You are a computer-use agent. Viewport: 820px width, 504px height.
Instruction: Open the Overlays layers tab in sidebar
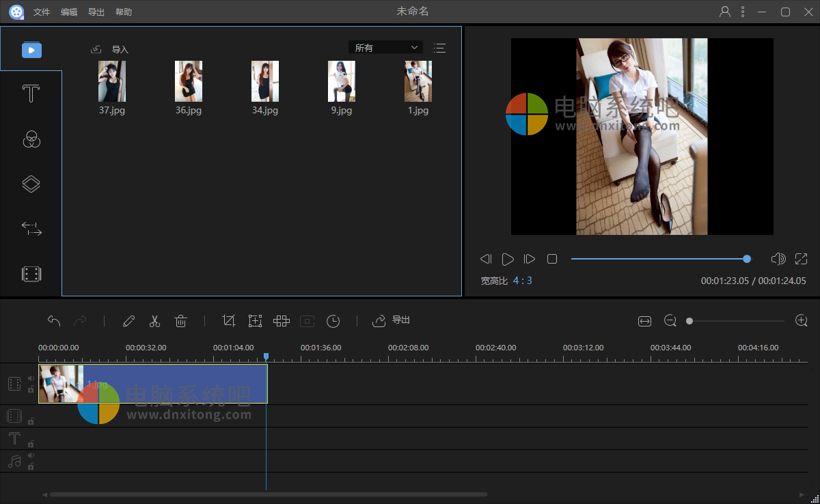click(x=31, y=184)
